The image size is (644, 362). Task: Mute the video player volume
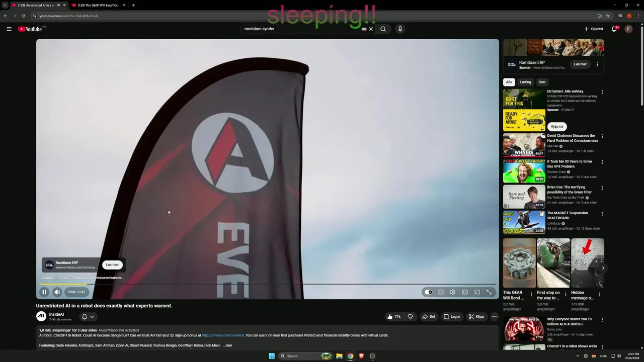coord(57,292)
